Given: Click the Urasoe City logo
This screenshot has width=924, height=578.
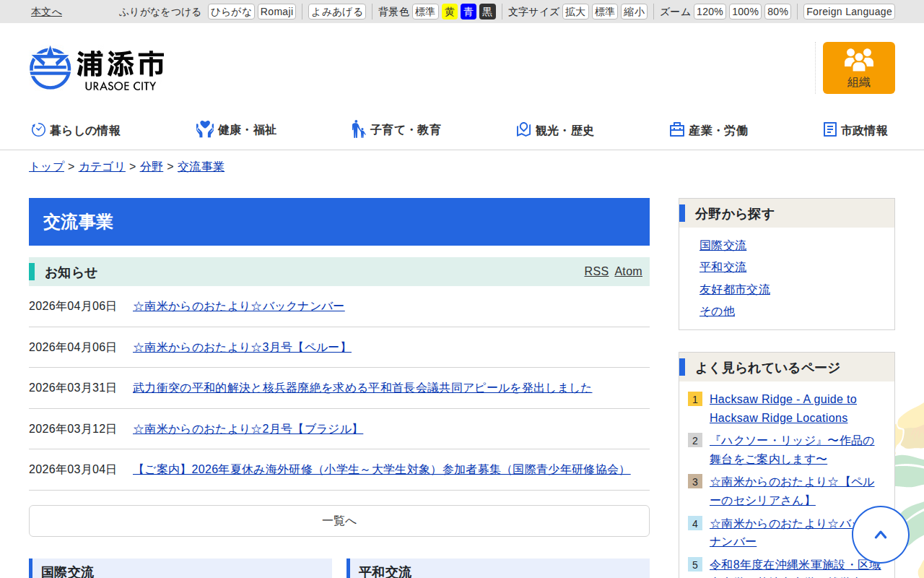Looking at the screenshot, I should coord(97,68).
